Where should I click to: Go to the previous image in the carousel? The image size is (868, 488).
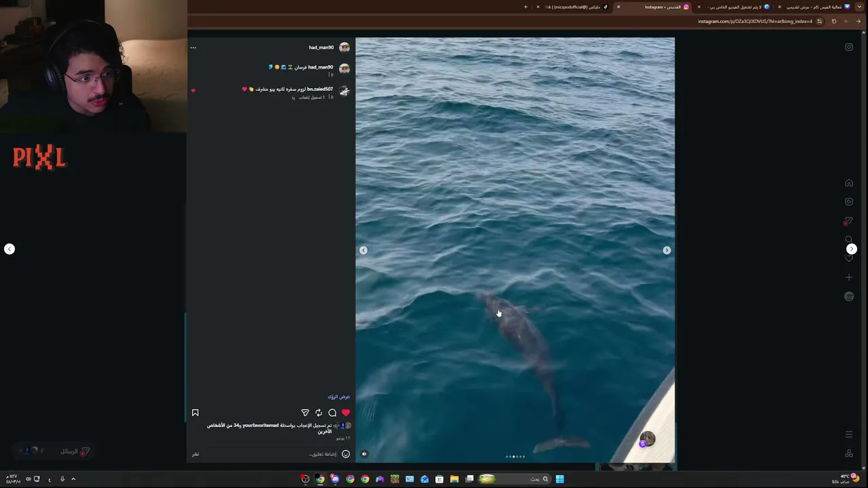[x=363, y=250]
